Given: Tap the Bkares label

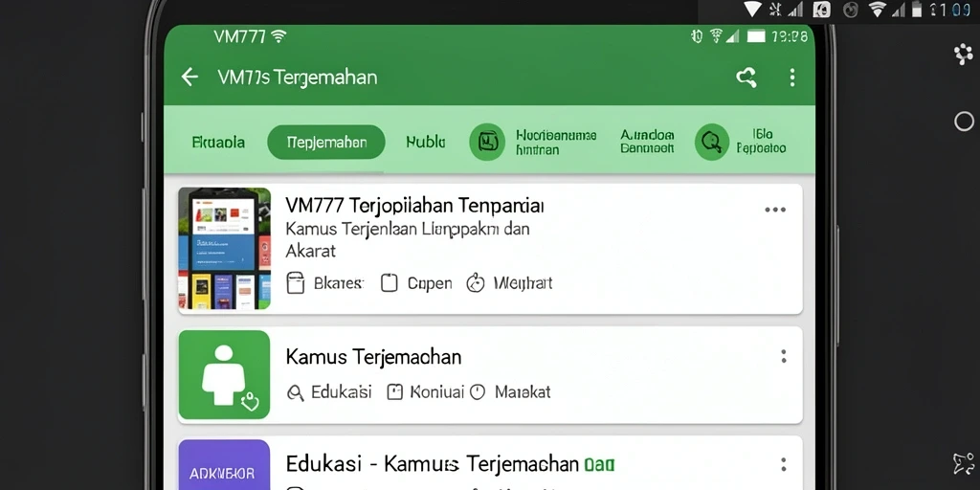Looking at the screenshot, I should [x=338, y=283].
